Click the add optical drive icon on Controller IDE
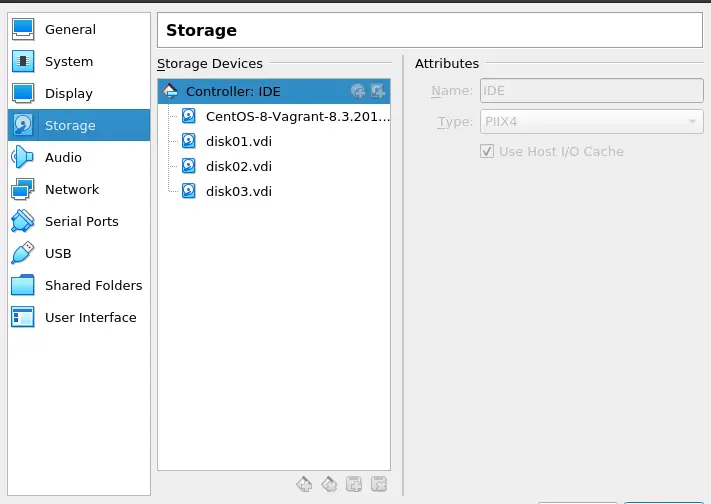The image size is (711, 504). pos(358,91)
